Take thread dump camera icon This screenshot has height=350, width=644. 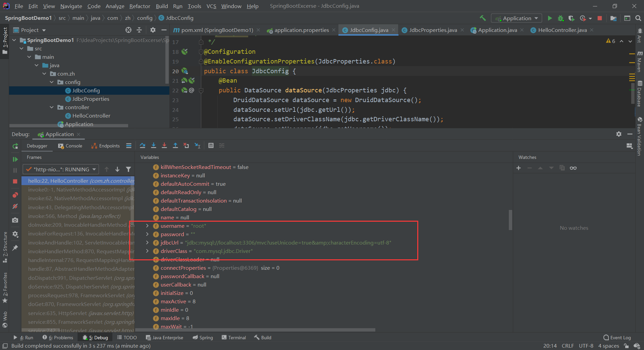click(15, 220)
